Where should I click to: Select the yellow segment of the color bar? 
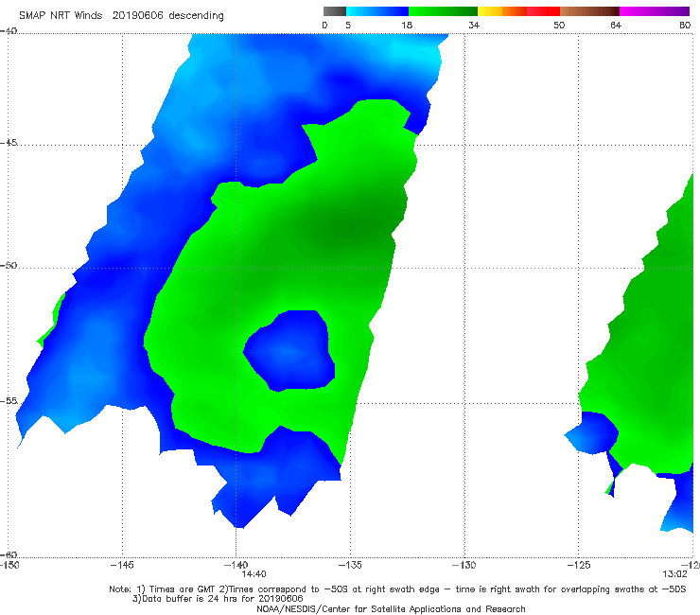[490, 11]
